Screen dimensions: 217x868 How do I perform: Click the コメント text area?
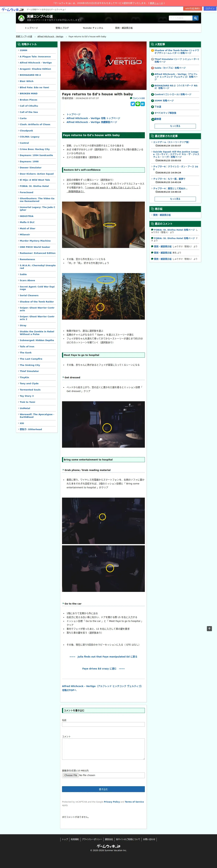click(x=103, y=749)
